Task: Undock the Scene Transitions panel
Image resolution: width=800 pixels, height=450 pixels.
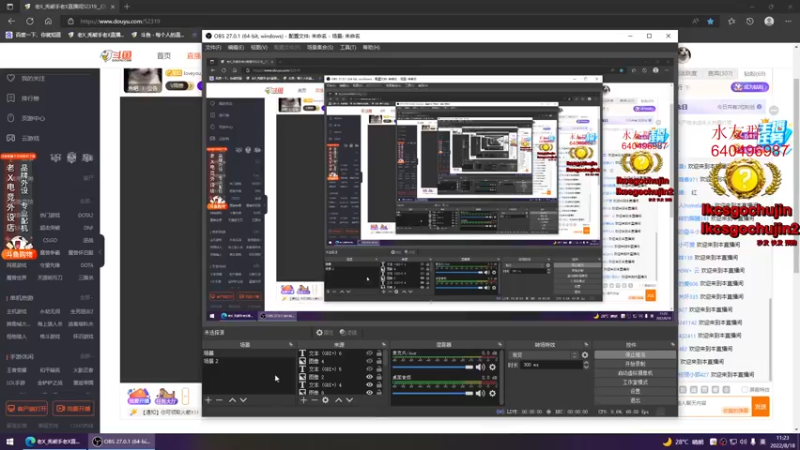Action: click(x=586, y=345)
